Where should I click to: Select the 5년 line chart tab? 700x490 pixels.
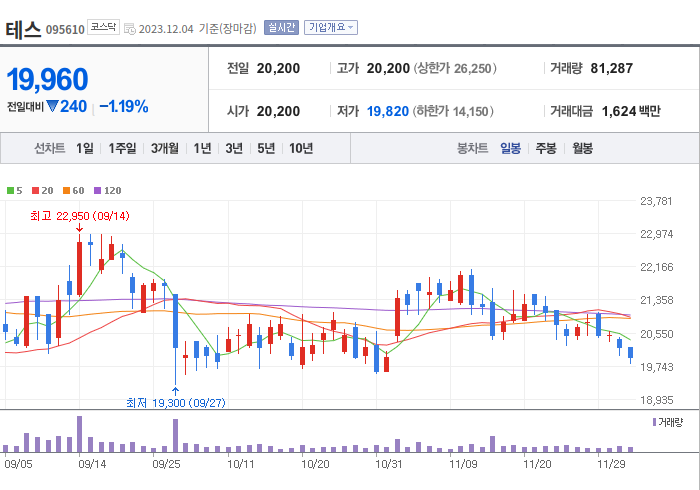(x=266, y=148)
